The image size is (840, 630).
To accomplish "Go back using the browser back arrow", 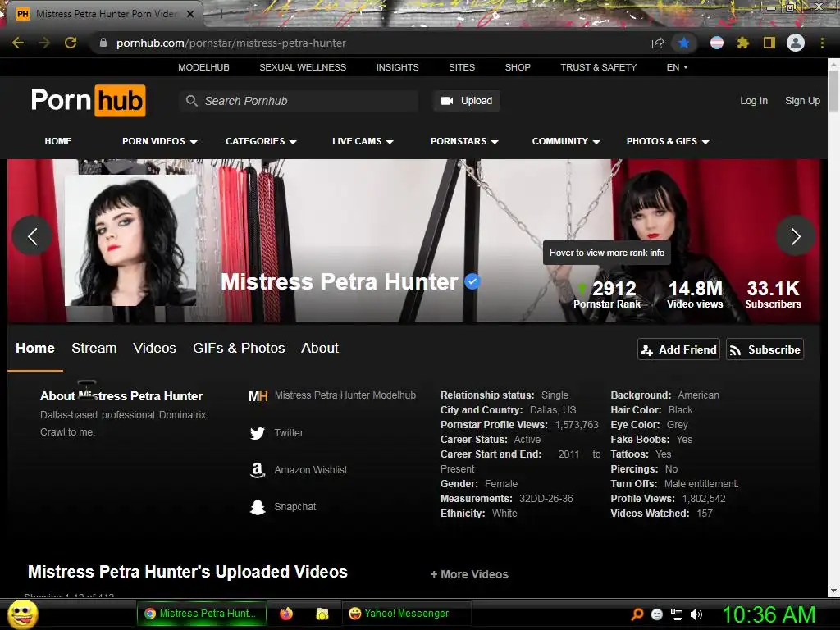I will point(18,43).
